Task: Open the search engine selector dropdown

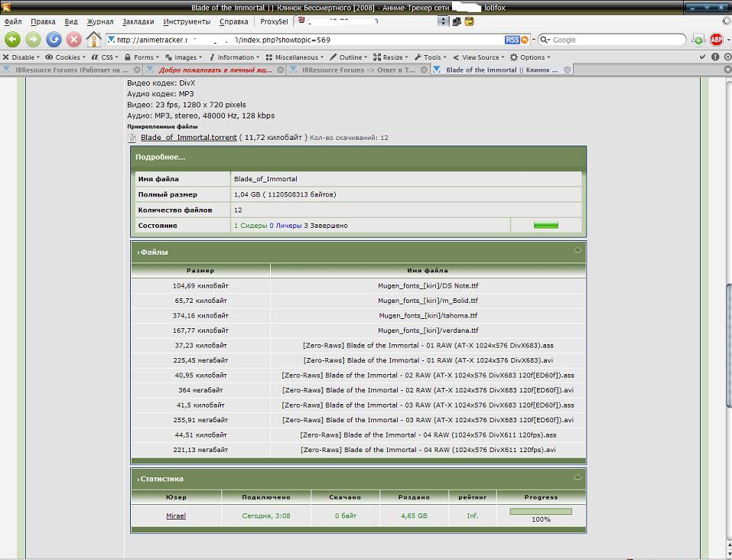Action: (545, 41)
